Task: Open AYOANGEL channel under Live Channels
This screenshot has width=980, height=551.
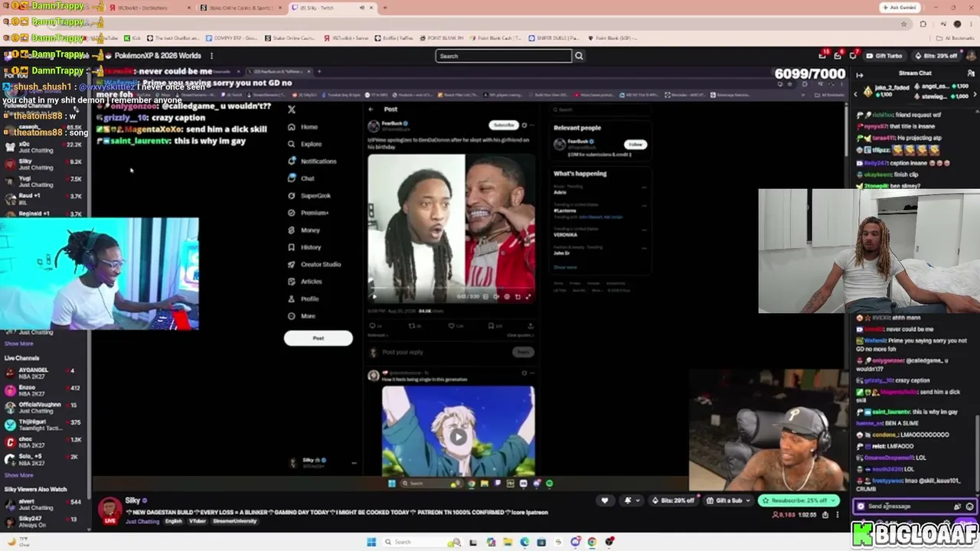Action: coord(44,374)
